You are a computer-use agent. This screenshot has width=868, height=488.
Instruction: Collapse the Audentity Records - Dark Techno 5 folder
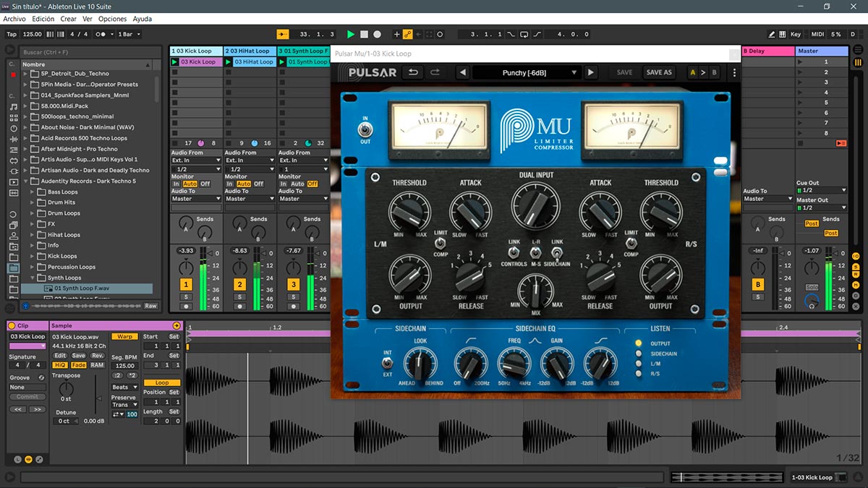coord(26,181)
